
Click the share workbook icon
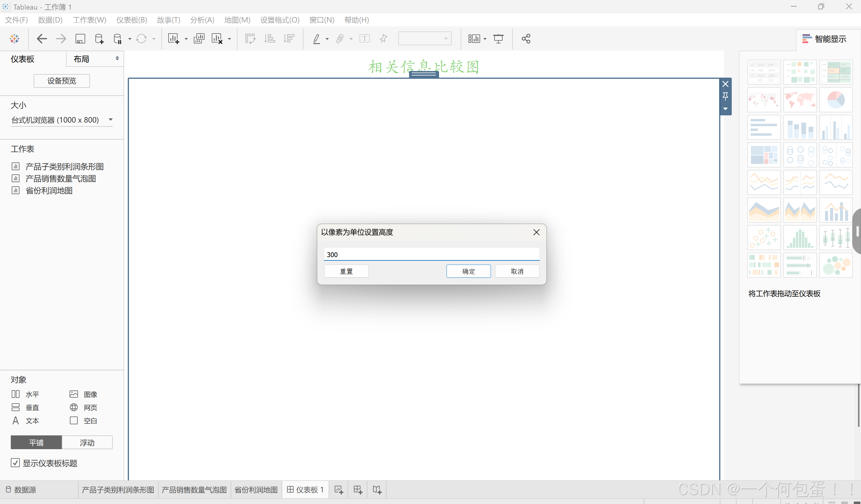pyautogui.click(x=526, y=39)
